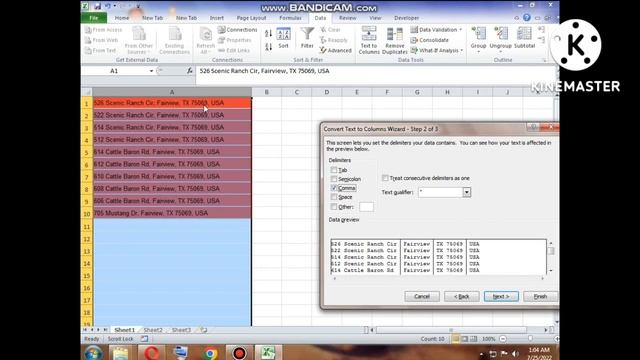The image size is (640, 360).
Task: Click the Subtotal icon
Action: [524, 38]
